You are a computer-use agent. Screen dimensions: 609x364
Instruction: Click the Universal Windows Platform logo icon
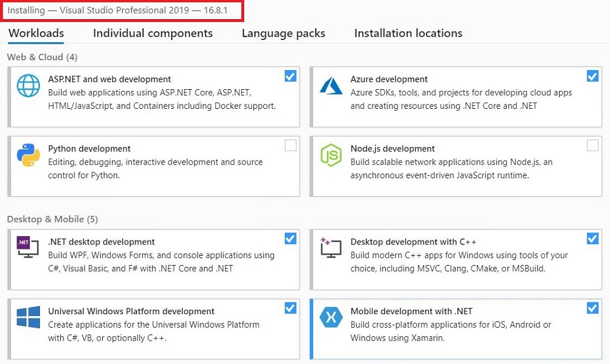tap(28, 317)
